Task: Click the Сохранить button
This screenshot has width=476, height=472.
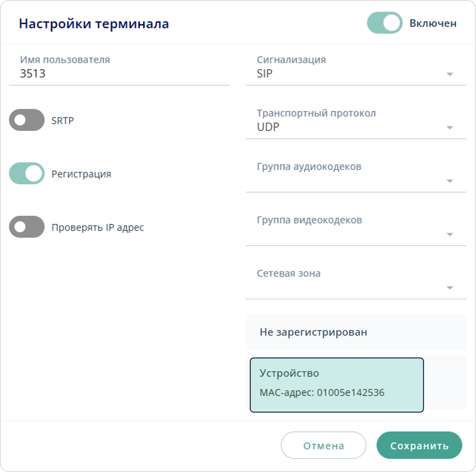Action: (x=420, y=445)
